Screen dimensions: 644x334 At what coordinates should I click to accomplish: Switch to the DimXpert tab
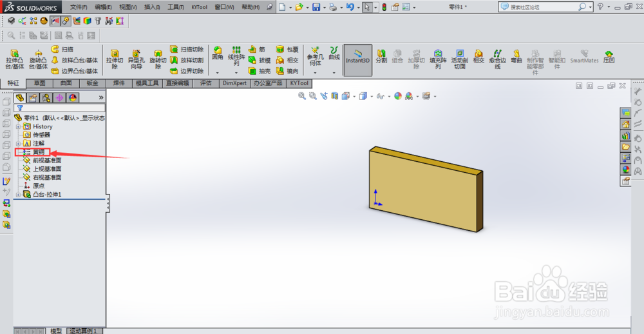234,84
